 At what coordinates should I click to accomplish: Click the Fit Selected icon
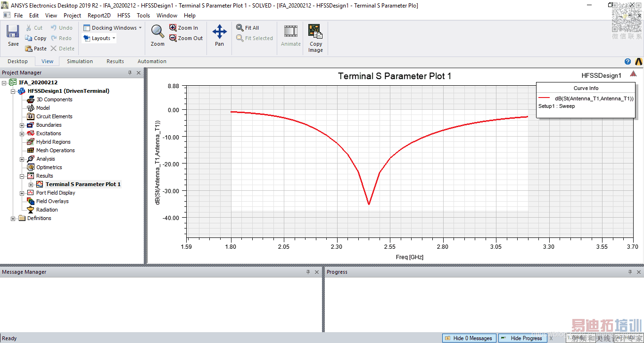pos(240,38)
